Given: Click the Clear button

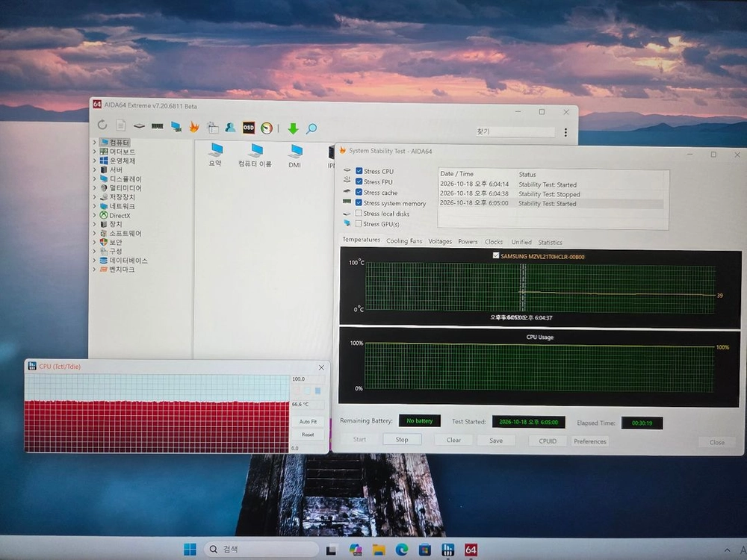Looking at the screenshot, I should point(453,440).
